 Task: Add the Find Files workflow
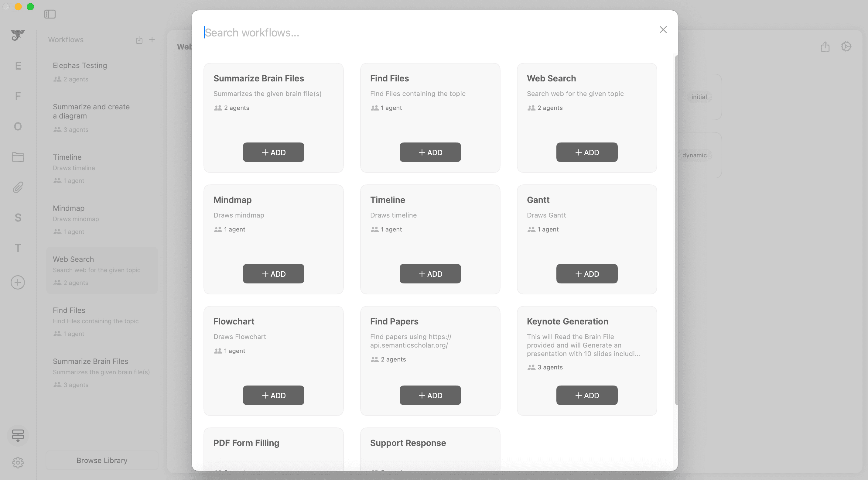(x=430, y=152)
